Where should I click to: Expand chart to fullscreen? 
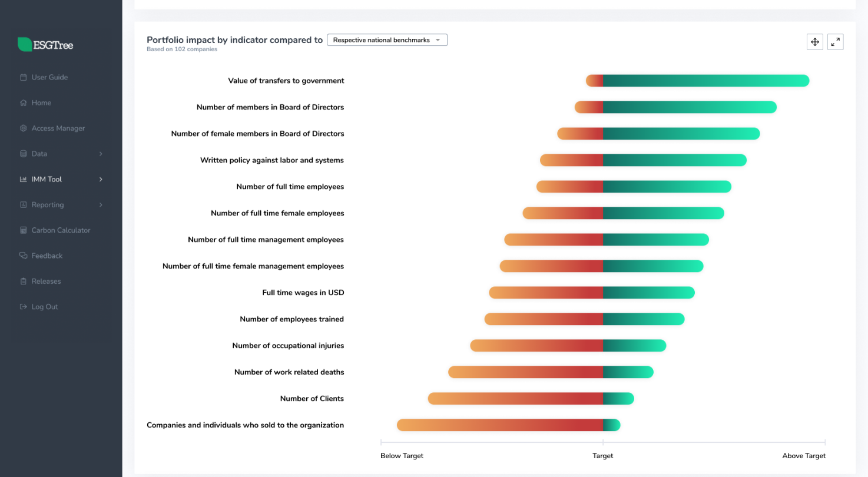(836, 42)
